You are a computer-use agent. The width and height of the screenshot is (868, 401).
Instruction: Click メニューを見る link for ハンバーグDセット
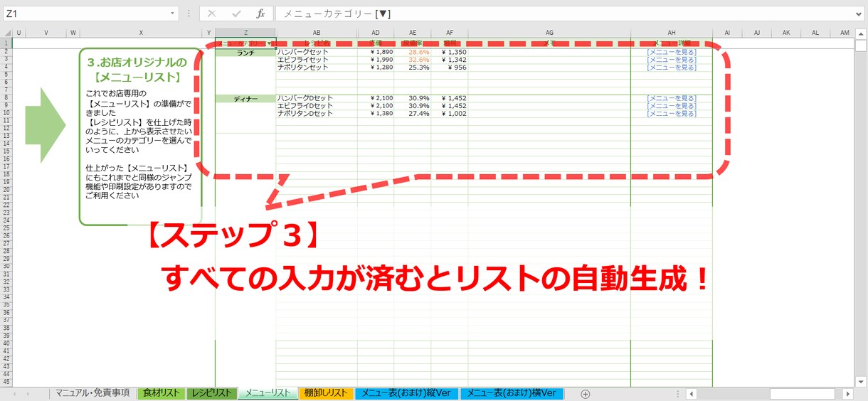(x=671, y=98)
